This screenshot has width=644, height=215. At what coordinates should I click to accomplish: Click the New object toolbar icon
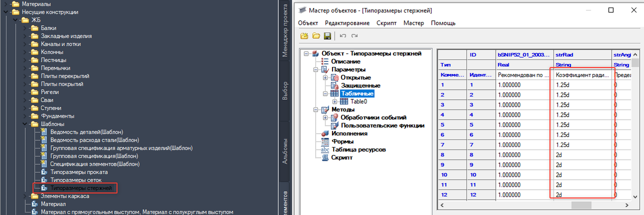tap(304, 36)
